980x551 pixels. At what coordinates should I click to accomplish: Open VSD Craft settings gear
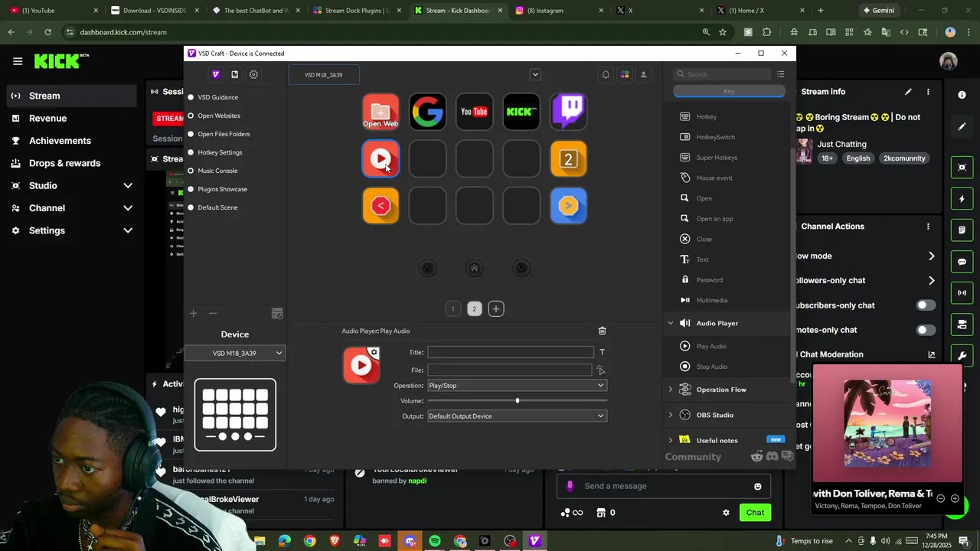pyautogui.click(x=253, y=74)
